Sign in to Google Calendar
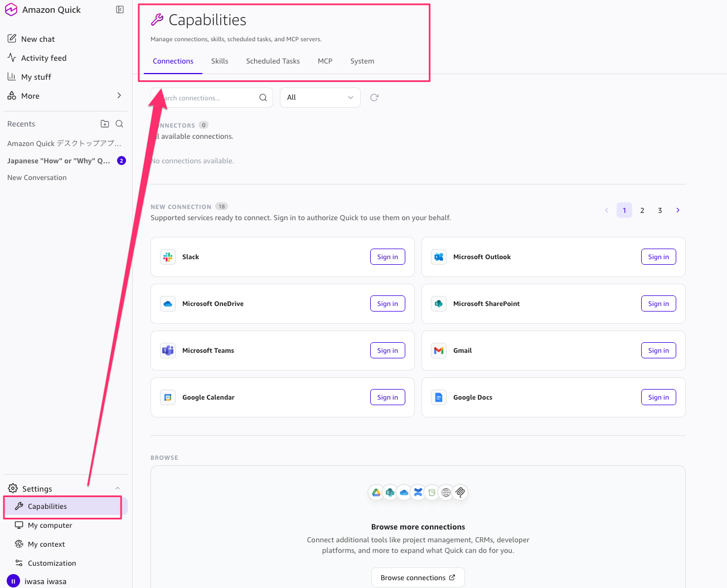 click(x=387, y=397)
